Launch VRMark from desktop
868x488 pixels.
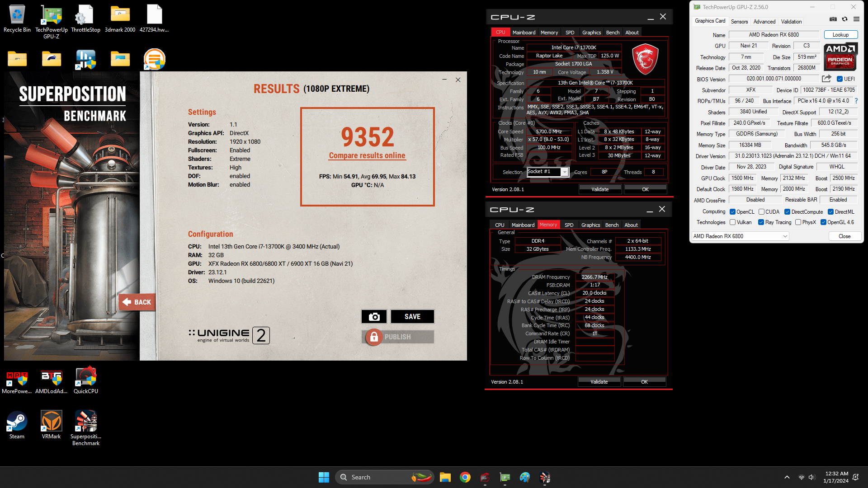point(51,426)
